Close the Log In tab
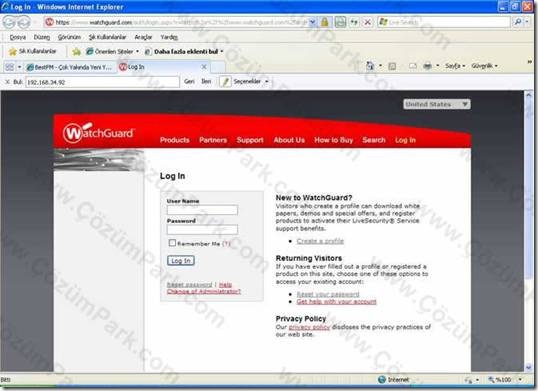Viewport: 538px width, 391px height. point(204,67)
